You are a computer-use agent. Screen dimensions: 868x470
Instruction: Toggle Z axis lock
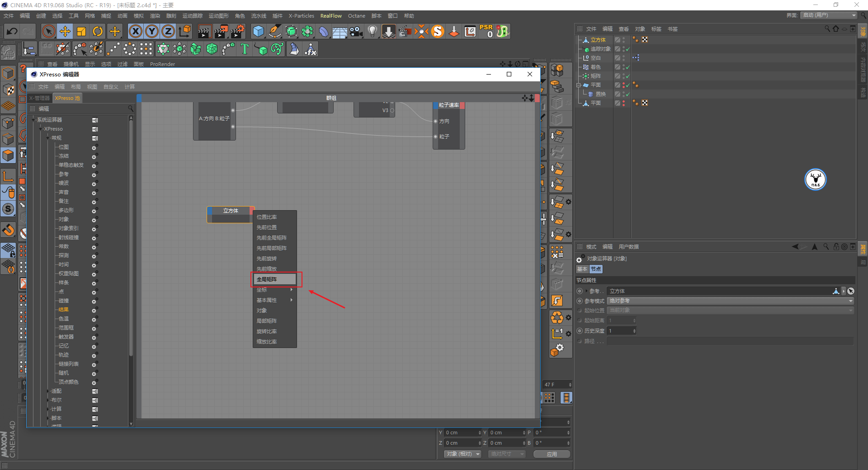click(168, 31)
